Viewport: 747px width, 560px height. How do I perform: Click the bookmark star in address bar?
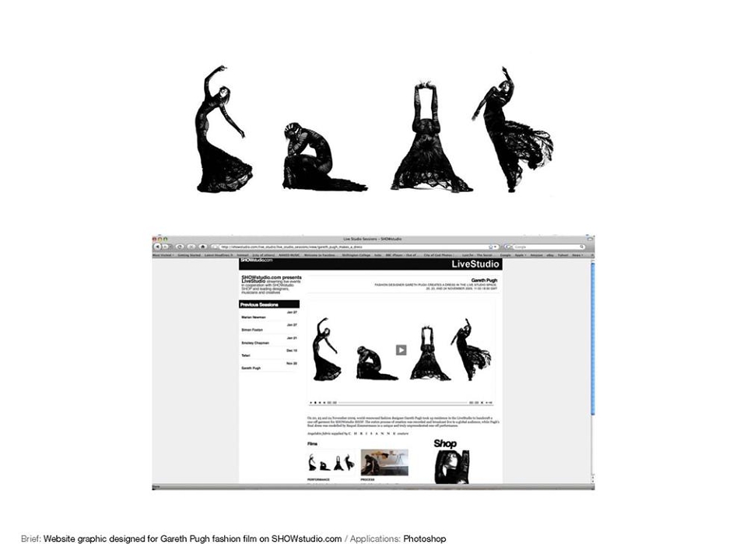[x=491, y=247]
